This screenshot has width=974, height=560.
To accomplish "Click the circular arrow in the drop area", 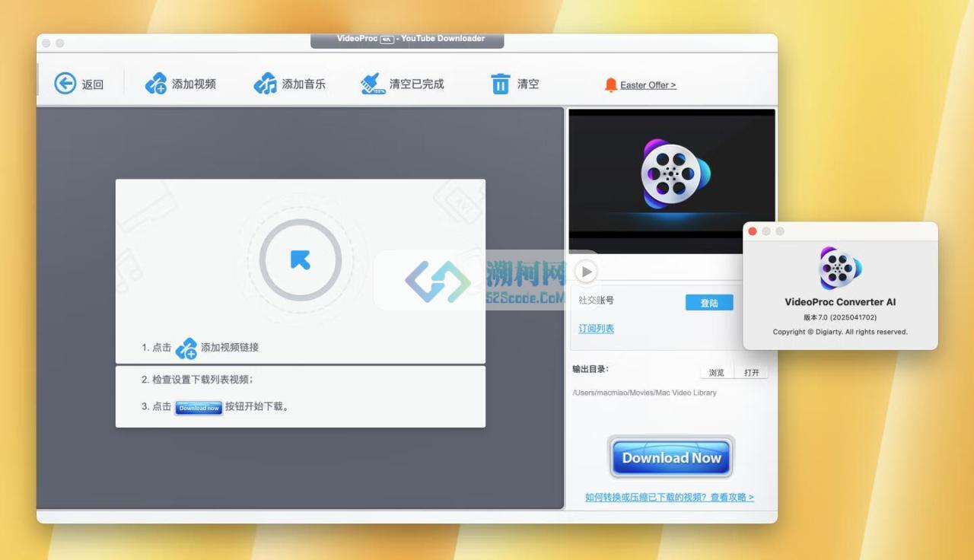I will 301,261.
